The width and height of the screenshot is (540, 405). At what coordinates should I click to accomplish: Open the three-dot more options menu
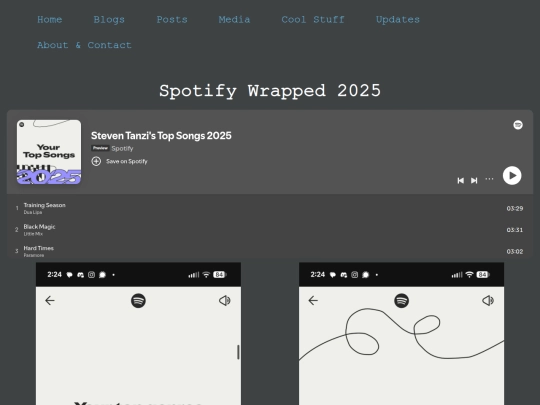pos(489,179)
